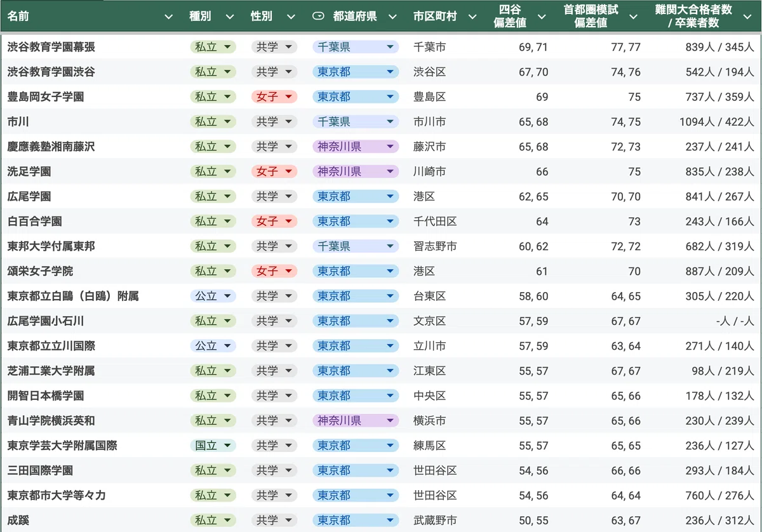Open the 都道府県 column filter arrow

click(392, 17)
